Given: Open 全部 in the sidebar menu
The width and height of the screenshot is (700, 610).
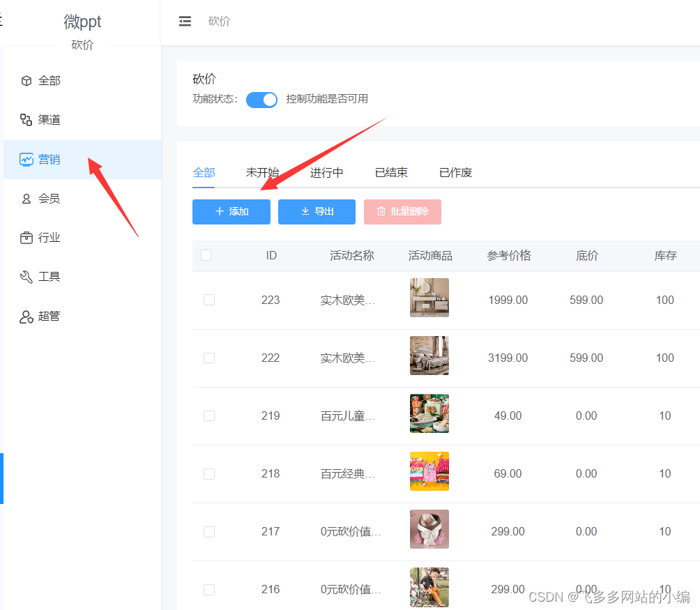Looking at the screenshot, I should (82, 81).
